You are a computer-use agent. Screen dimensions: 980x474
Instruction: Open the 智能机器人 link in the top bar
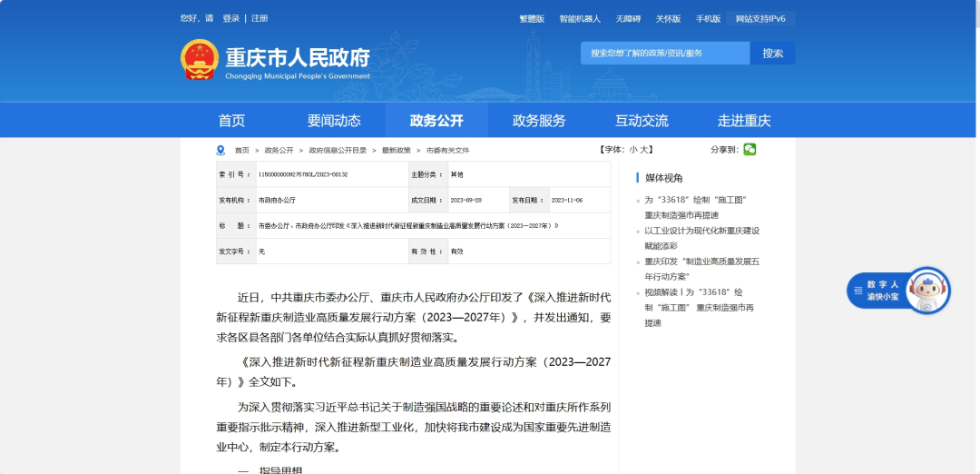(580, 19)
